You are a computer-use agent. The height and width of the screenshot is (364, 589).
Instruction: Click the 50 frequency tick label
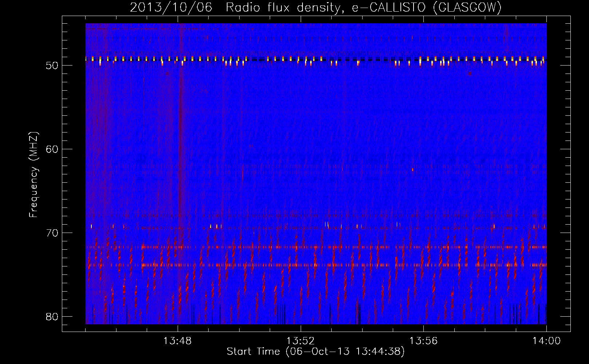tap(52, 66)
